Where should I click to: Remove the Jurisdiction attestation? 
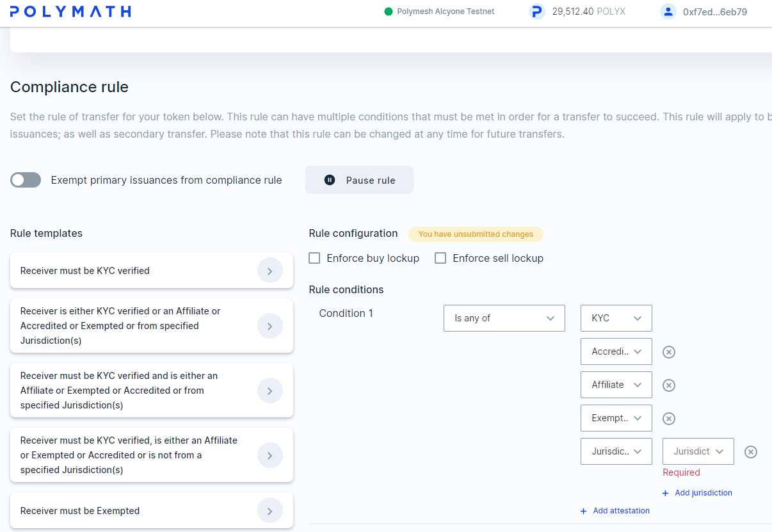coord(751,452)
